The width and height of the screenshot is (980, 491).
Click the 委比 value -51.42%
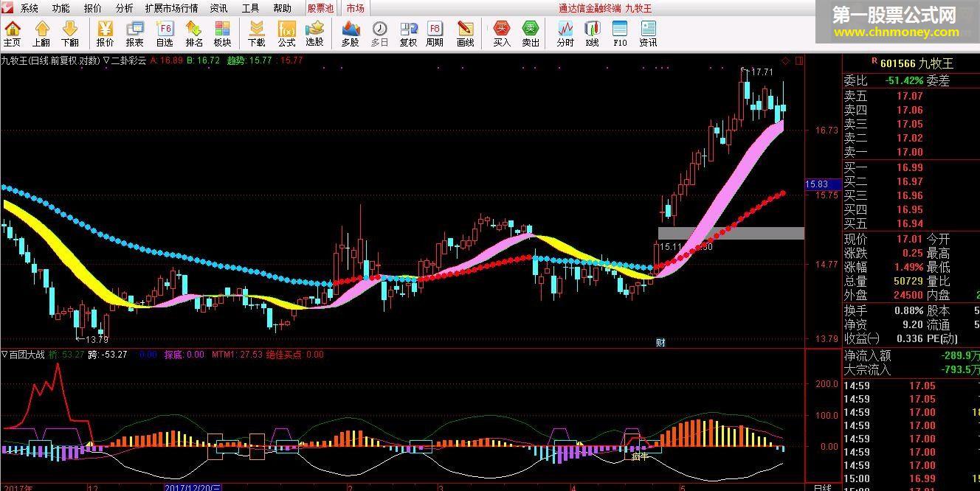click(904, 80)
